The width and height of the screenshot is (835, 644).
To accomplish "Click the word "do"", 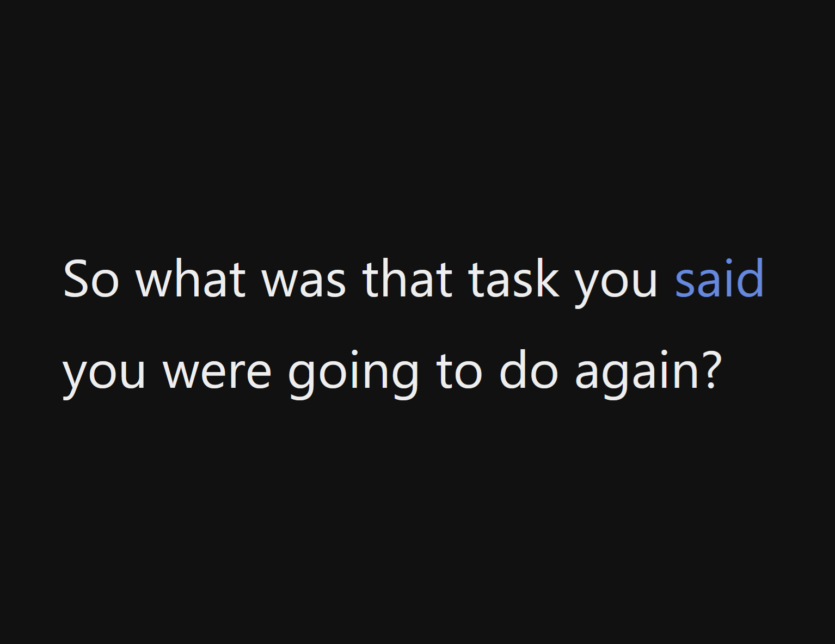I will (x=529, y=370).
